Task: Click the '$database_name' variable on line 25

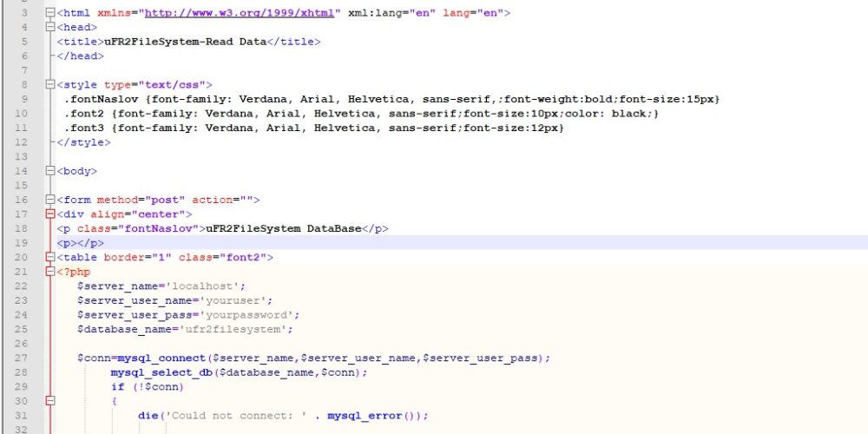Action: coord(124,329)
